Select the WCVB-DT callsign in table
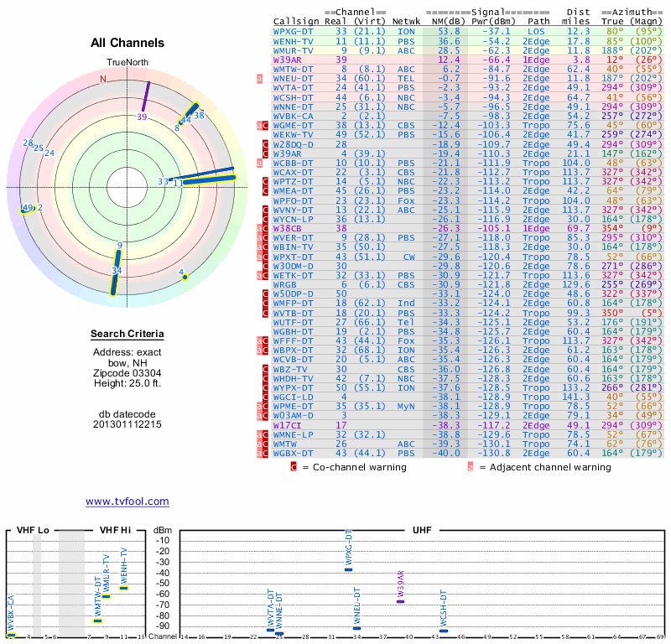This screenshot has width=671, height=644. tap(293, 360)
